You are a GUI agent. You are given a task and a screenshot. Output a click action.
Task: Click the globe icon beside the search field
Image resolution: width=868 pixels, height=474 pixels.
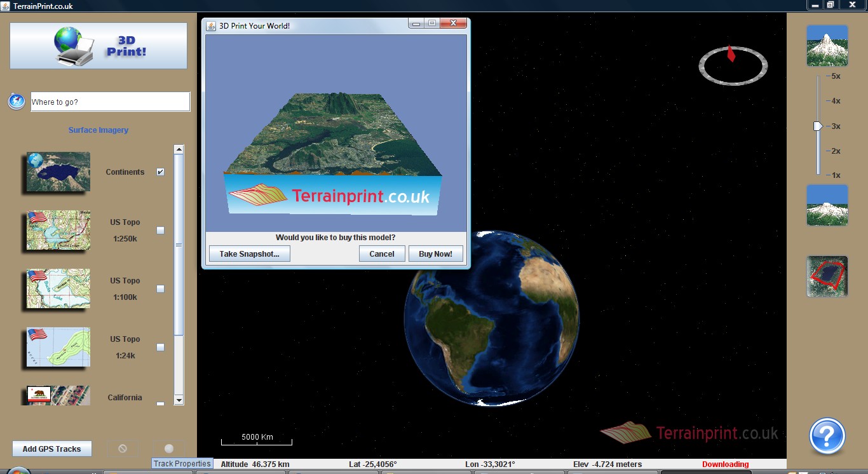point(17,102)
